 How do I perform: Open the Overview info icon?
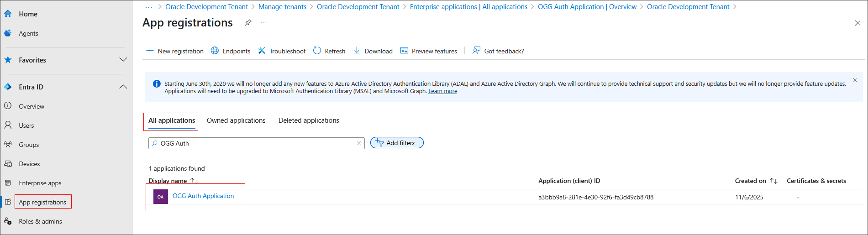(x=8, y=106)
